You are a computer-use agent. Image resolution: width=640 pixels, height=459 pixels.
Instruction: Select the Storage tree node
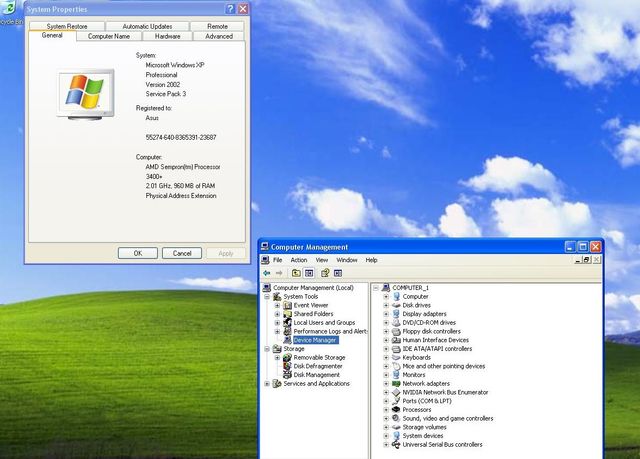point(294,349)
